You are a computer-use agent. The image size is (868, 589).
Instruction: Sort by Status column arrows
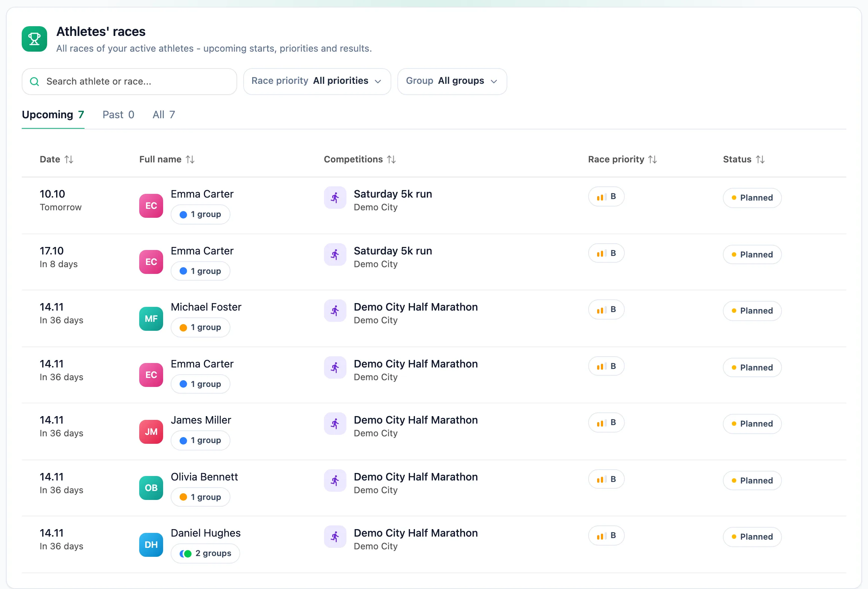click(x=760, y=159)
